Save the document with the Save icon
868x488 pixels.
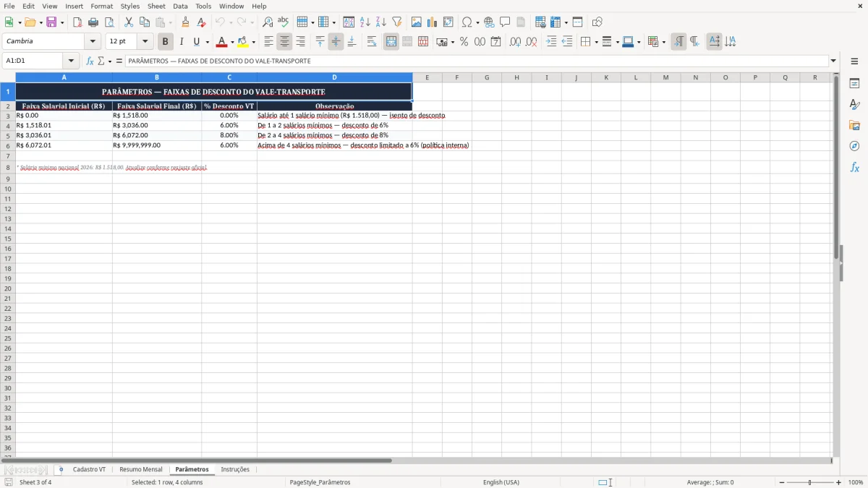coord(51,22)
